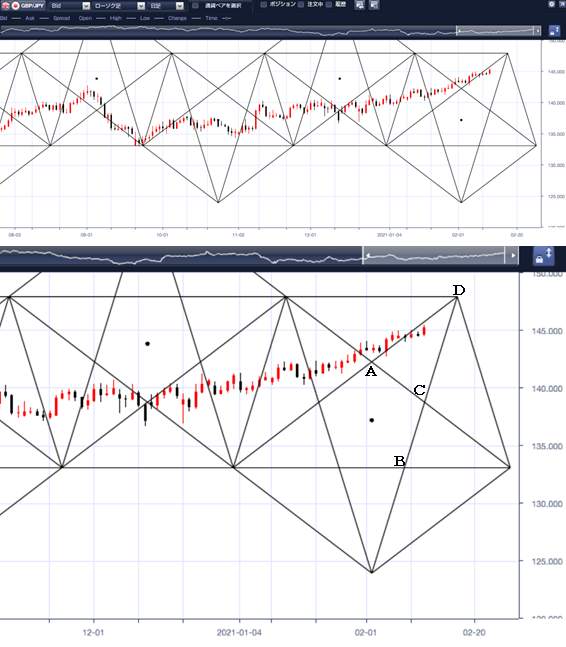Image resolution: width=566 pixels, height=647 pixels.
Task: Click the highlighted range in lower navigator slider
Action: pos(434,255)
